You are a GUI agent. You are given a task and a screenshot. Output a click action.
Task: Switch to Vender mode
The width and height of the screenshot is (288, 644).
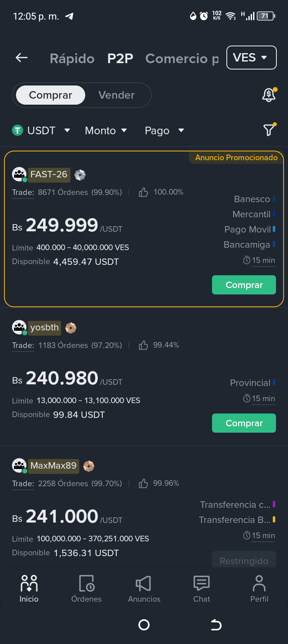point(116,95)
